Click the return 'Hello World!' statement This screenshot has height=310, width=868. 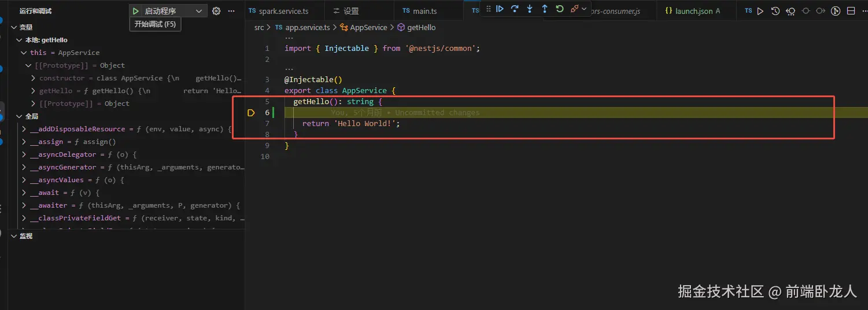pyautogui.click(x=351, y=124)
